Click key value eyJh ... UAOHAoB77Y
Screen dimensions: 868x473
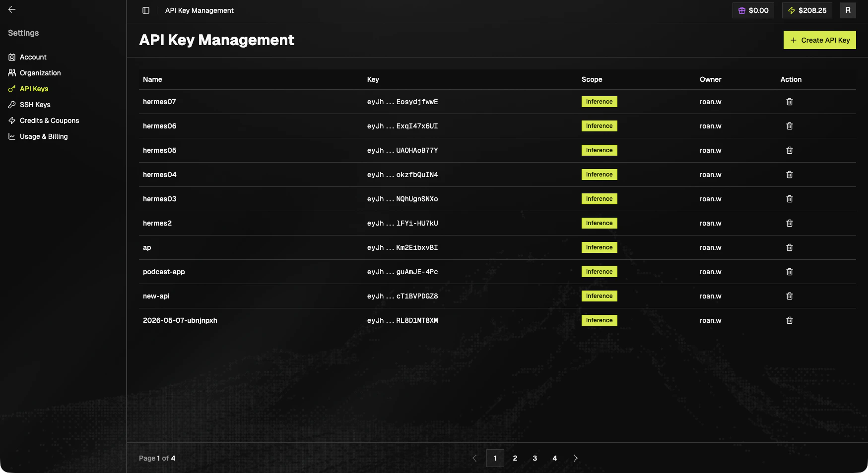pos(402,150)
